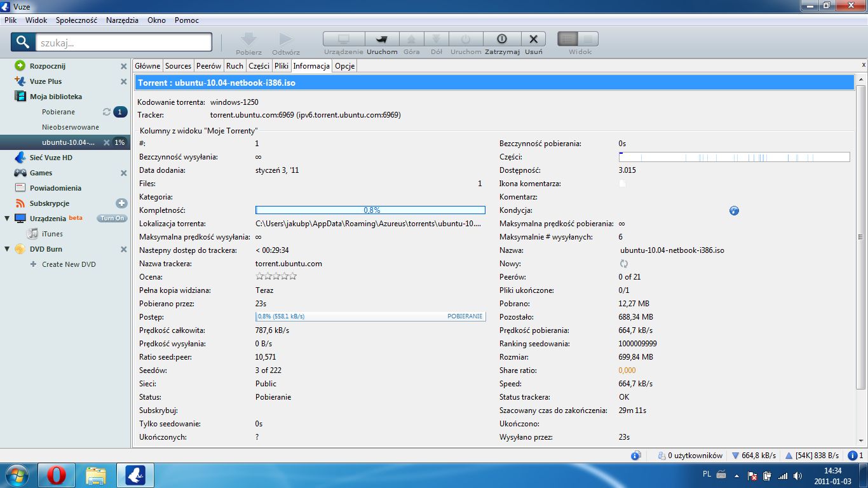The width and height of the screenshot is (868, 488).
Task: Add subscription with the plus icon
Action: (121, 203)
